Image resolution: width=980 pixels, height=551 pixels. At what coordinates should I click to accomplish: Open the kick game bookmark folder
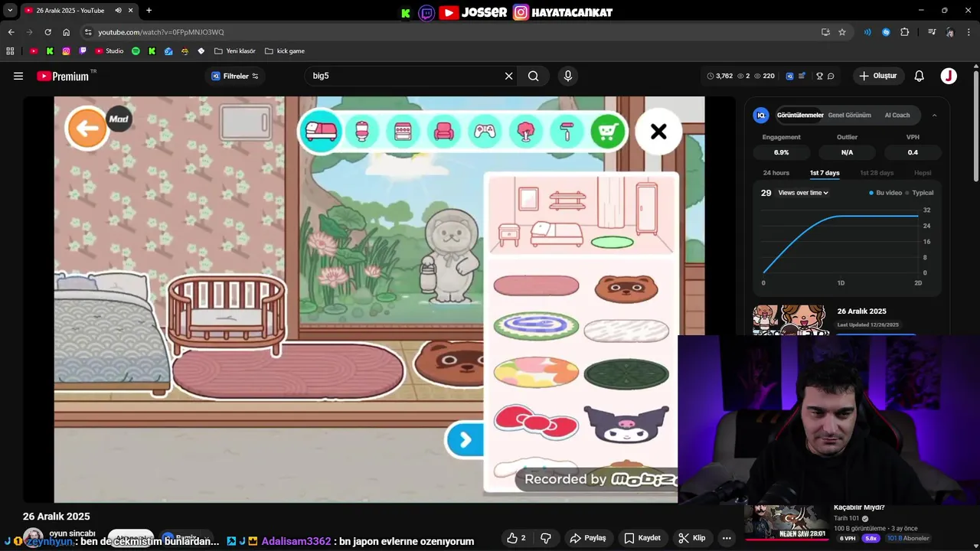[285, 51]
